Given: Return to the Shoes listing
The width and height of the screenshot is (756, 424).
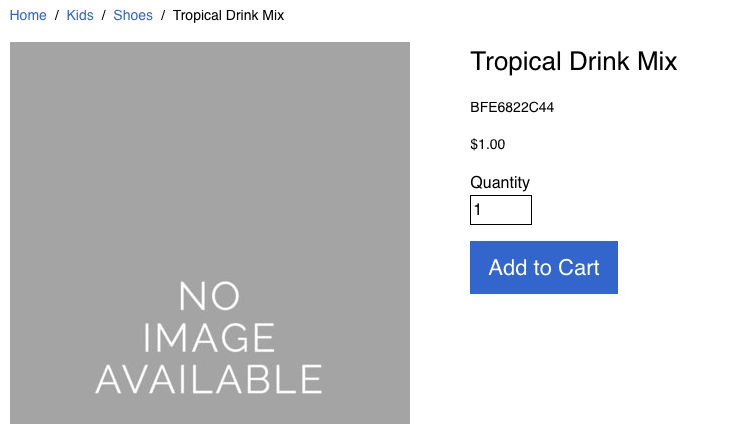Looking at the screenshot, I should [133, 15].
